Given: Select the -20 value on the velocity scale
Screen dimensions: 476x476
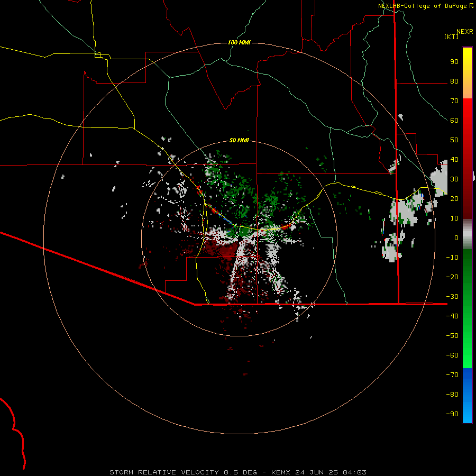Looking at the screenshot, I should point(452,277).
